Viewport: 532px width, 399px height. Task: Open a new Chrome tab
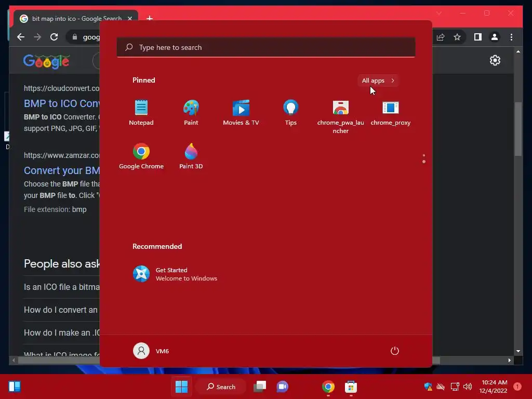150,18
